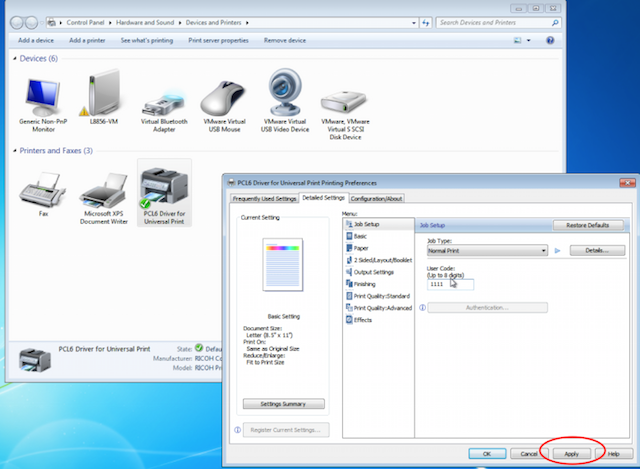
Task: Expand the Devices and Printers breadcrumb arrow
Action: (x=247, y=23)
